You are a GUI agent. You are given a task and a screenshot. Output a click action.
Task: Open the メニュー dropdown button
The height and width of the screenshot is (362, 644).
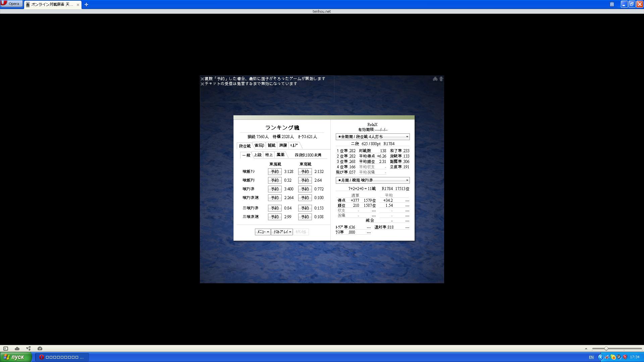click(263, 232)
